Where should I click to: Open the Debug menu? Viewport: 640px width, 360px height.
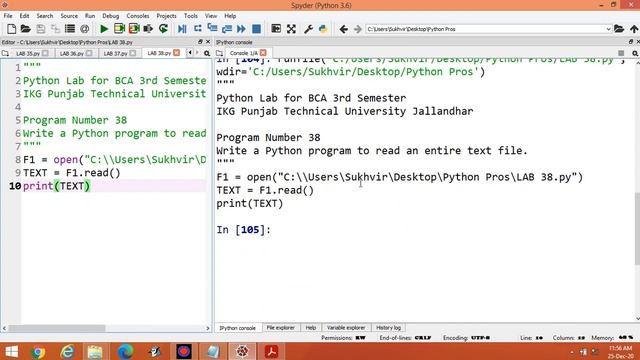pyautogui.click(x=111, y=16)
